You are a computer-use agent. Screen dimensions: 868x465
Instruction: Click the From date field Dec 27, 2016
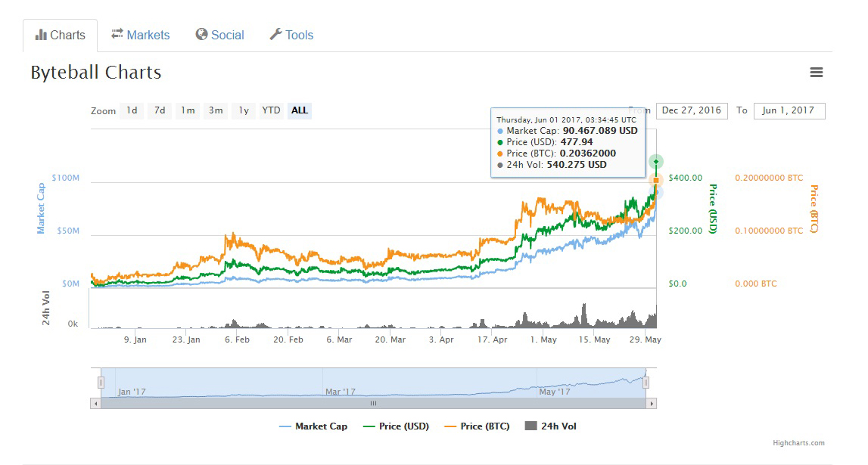(692, 110)
